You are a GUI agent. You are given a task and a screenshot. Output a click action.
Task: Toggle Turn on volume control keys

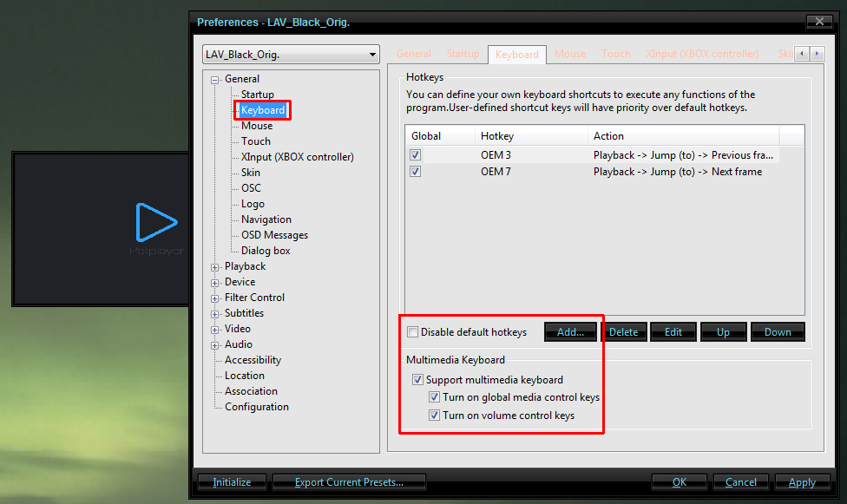coord(434,416)
